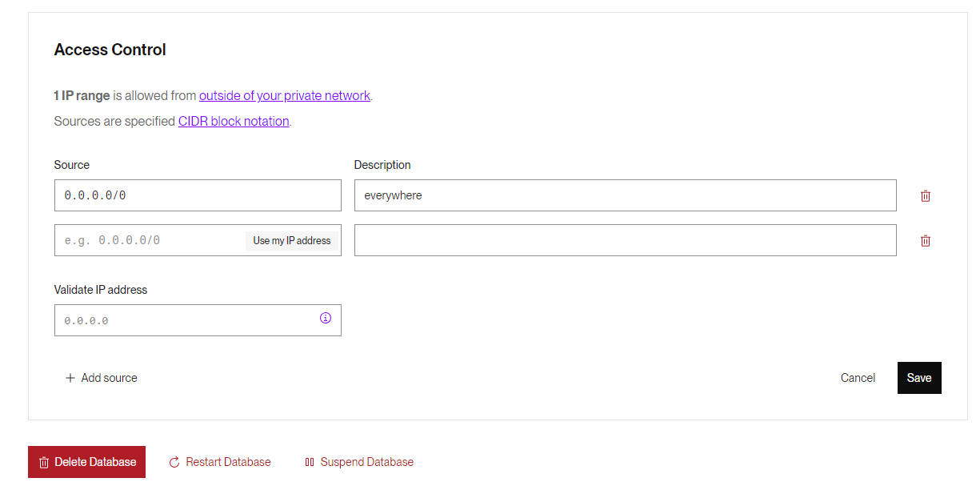Save the access control settings
Viewport: 980px width, 498px height.
pos(919,378)
